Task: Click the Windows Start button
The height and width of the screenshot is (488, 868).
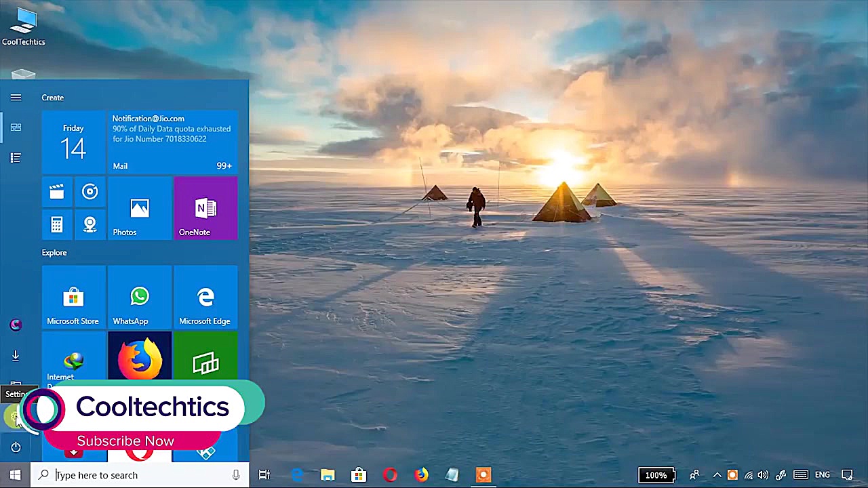Action: [15, 475]
